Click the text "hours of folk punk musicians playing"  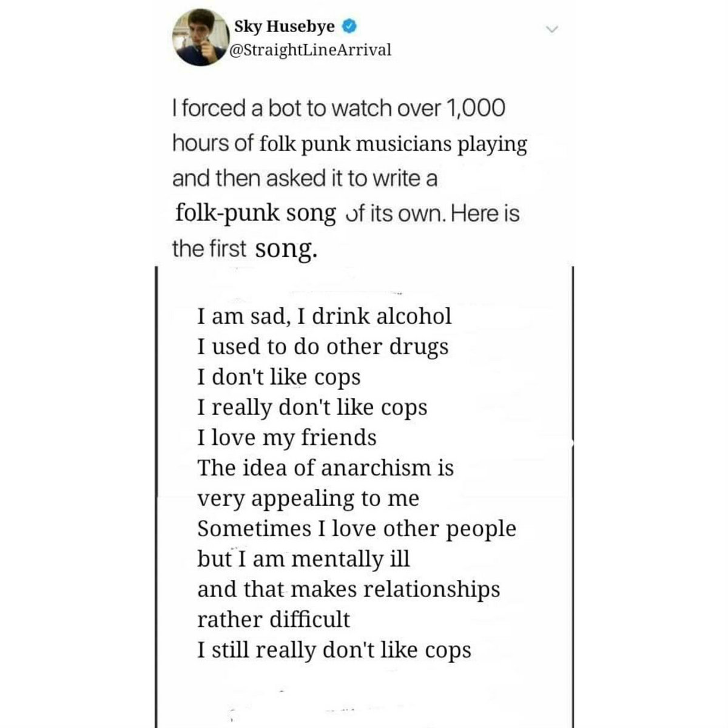pyautogui.click(x=349, y=144)
